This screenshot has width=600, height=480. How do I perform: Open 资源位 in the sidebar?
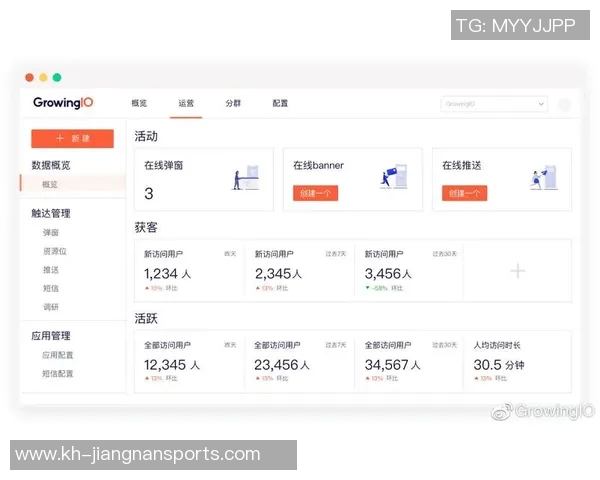coord(55,251)
